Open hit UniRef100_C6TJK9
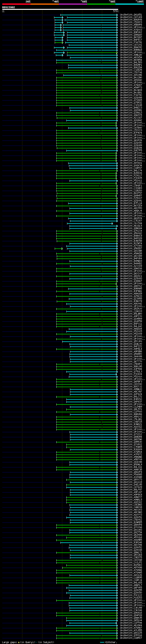This screenshot has width=146, height=644. point(131,17)
